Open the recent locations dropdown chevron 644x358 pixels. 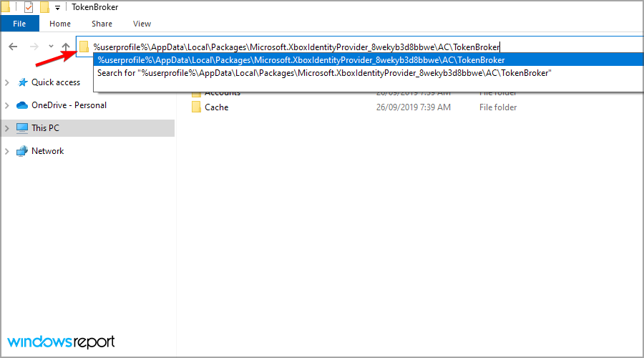click(x=51, y=46)
